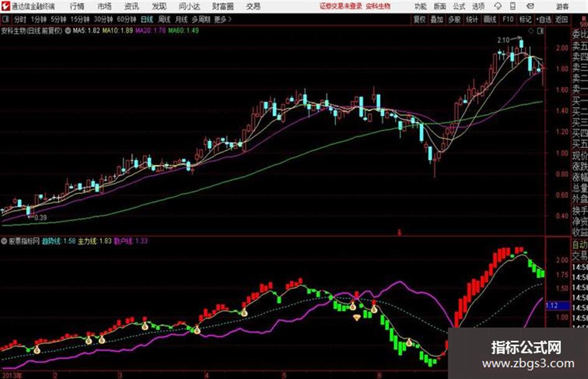Click the MA60: 1.49 label

(x=184, y=30)
